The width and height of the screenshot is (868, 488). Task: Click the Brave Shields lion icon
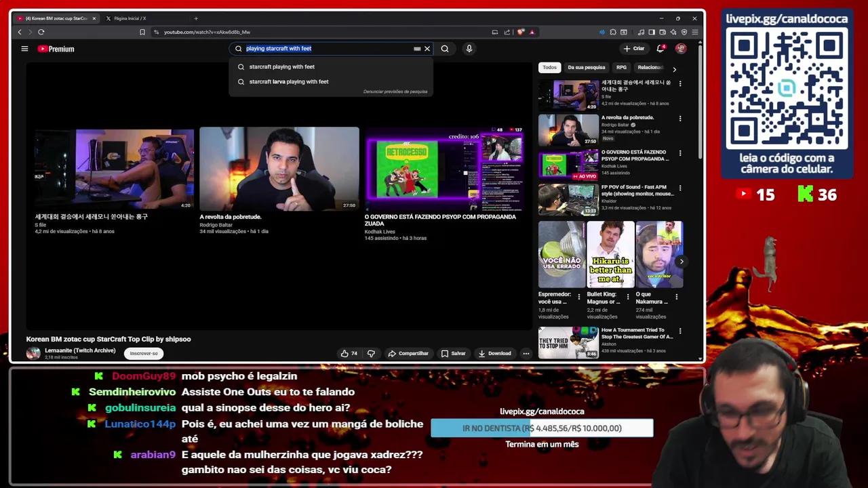coord(521,32)
